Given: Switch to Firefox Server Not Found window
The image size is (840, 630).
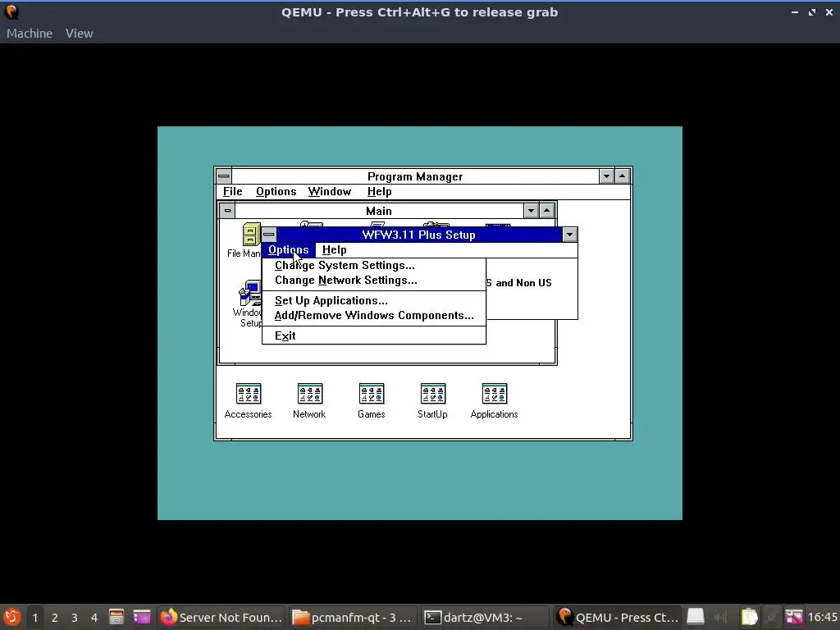Looking at the screenshot, I should [x=221, y=617].
